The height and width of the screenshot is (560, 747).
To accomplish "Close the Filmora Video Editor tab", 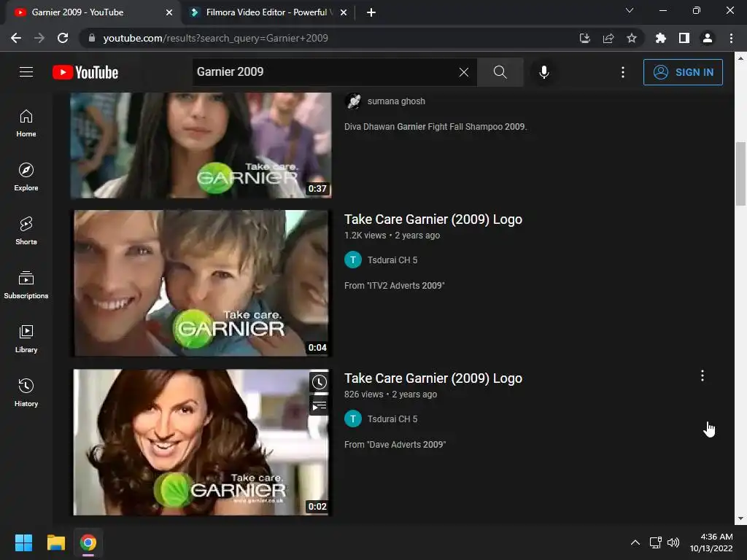I will pyautogui.click(x=344, y=12).
